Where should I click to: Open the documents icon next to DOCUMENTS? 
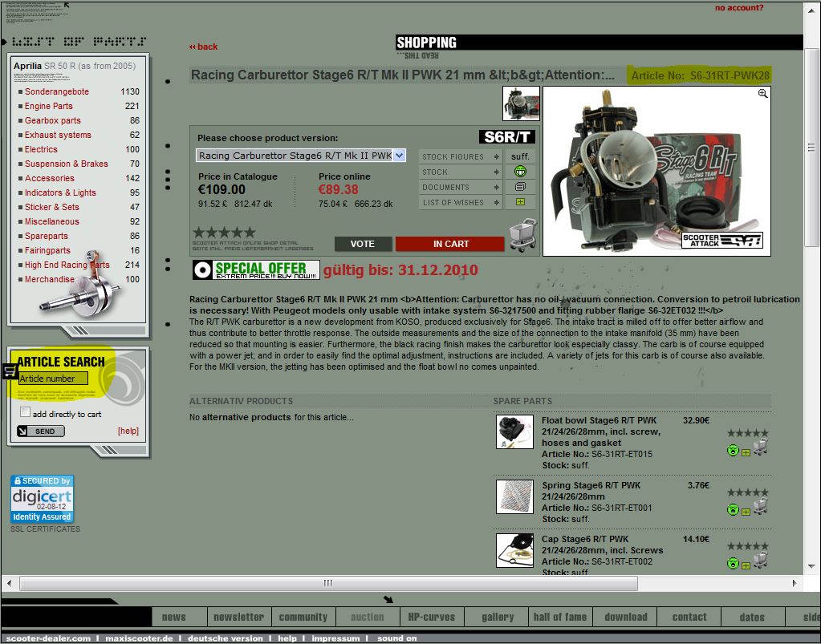point(520,187)
